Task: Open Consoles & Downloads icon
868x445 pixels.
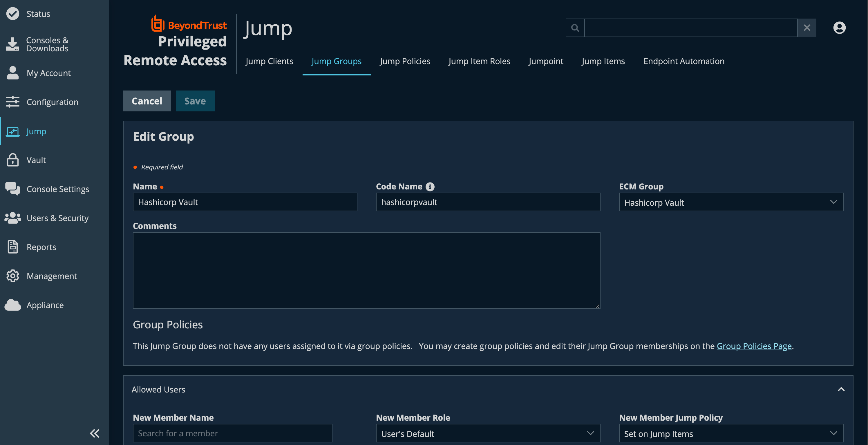Action: tap(13, 44)
